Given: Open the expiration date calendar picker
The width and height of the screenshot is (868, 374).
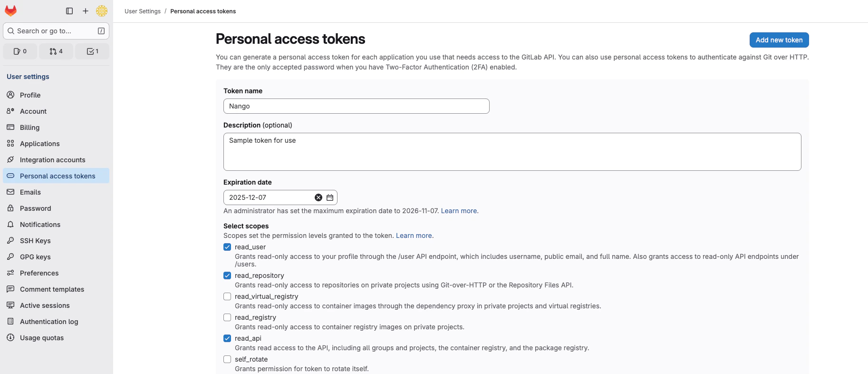Looking at the screenshot, I should pyautogui.click(x=330, y=197).
